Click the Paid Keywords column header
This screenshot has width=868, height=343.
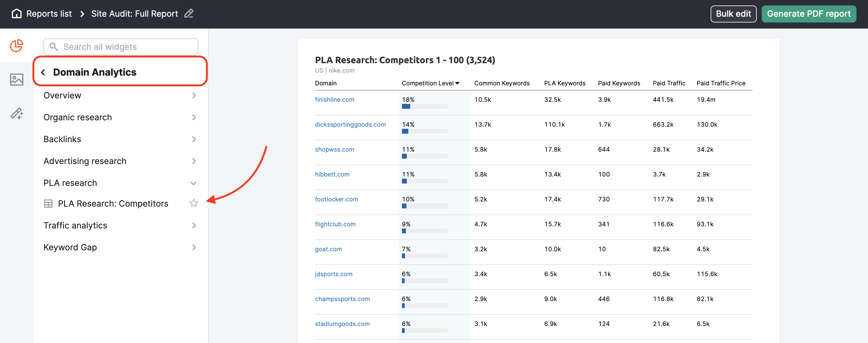point(619,83)
